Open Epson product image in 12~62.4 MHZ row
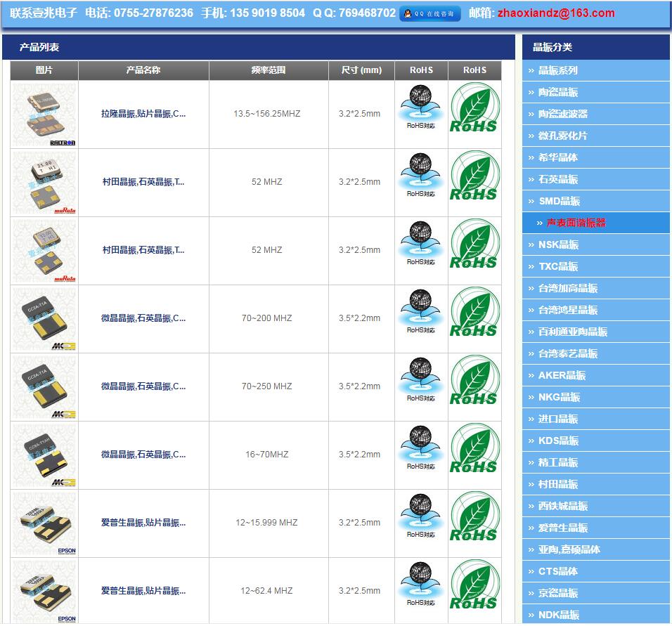 (x=44, y=591)
